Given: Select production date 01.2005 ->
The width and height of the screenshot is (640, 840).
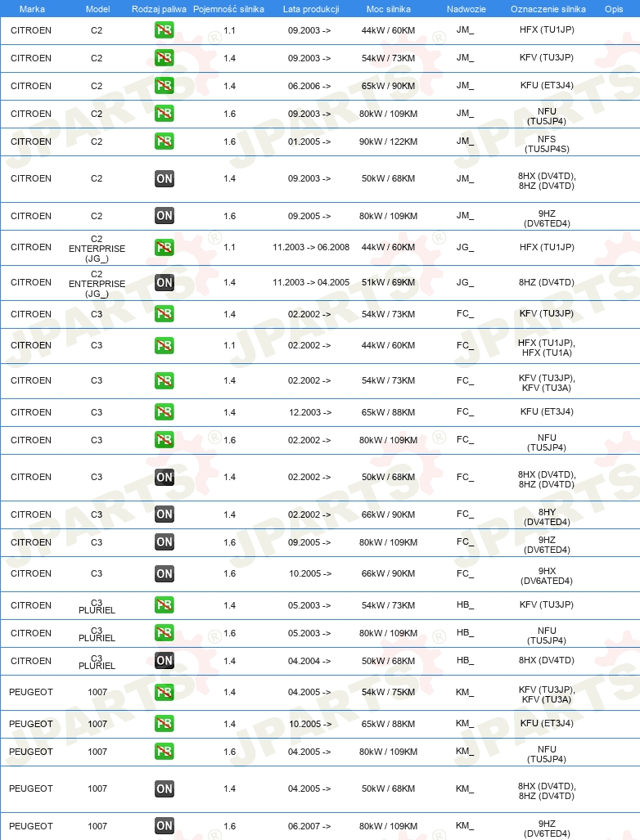Looking at the screenshot, I should pos(309,142).
